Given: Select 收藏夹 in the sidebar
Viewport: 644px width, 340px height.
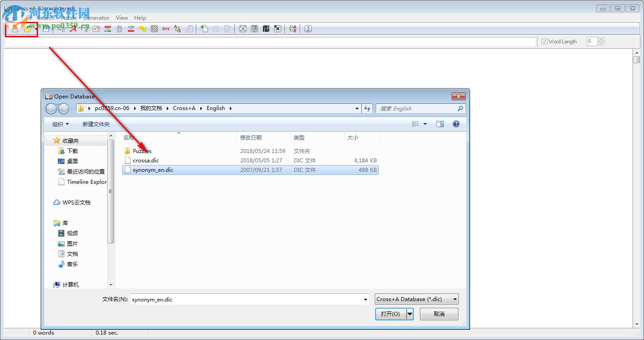Looking at the screenshot, I should click(71, 140).
